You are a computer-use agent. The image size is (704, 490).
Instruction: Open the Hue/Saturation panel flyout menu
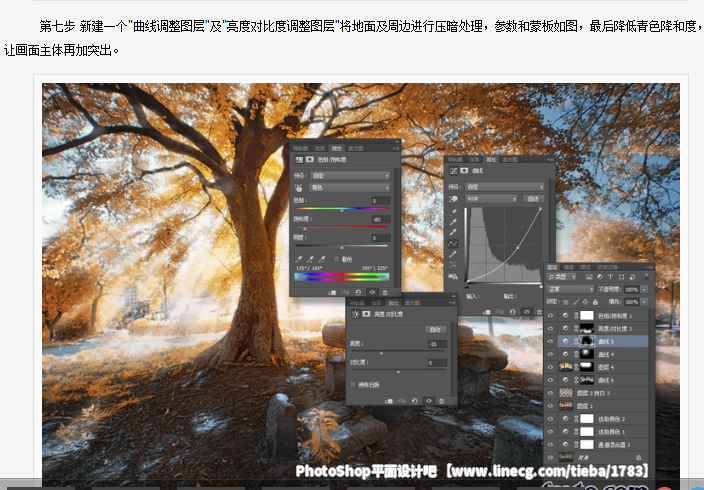pos(396,148)
